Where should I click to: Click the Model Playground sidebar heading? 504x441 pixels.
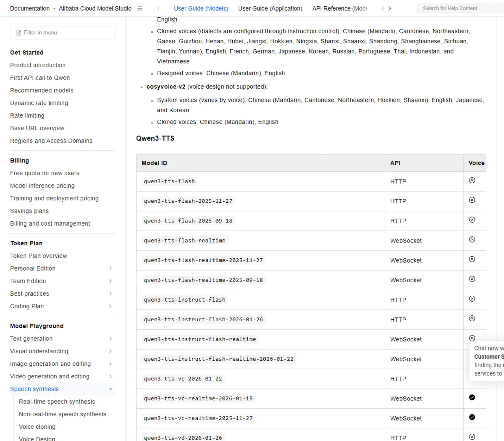pos(37,326)
